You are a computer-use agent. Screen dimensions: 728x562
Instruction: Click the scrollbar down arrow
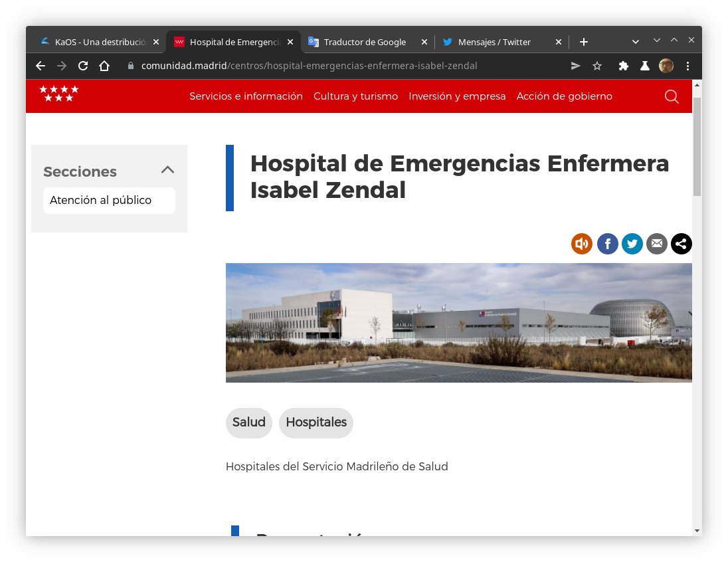click(697, 530)
